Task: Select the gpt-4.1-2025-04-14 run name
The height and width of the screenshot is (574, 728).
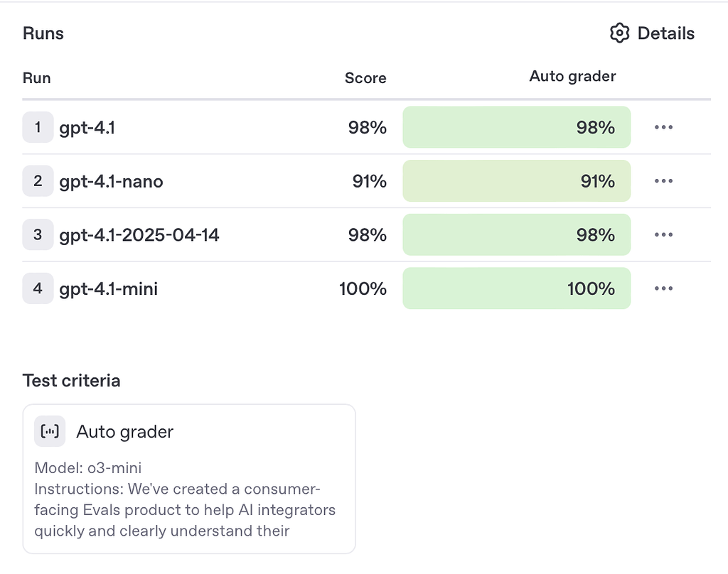Action: click(x=139, y=235)
